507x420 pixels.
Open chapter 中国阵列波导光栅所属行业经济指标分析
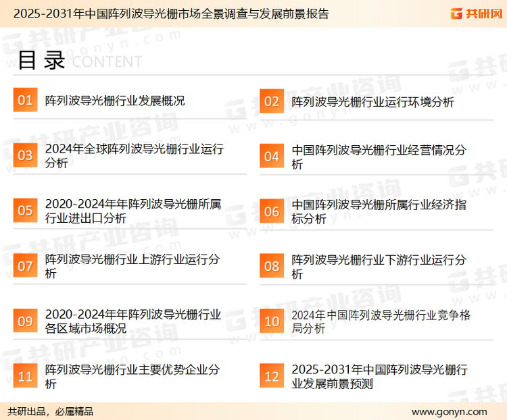[379, 211]
